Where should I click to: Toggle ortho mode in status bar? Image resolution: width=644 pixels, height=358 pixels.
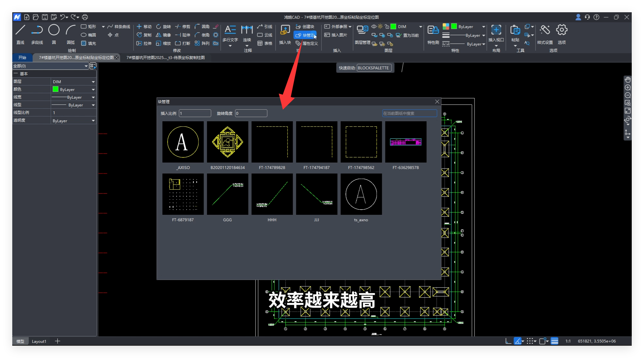click(508, 341)
